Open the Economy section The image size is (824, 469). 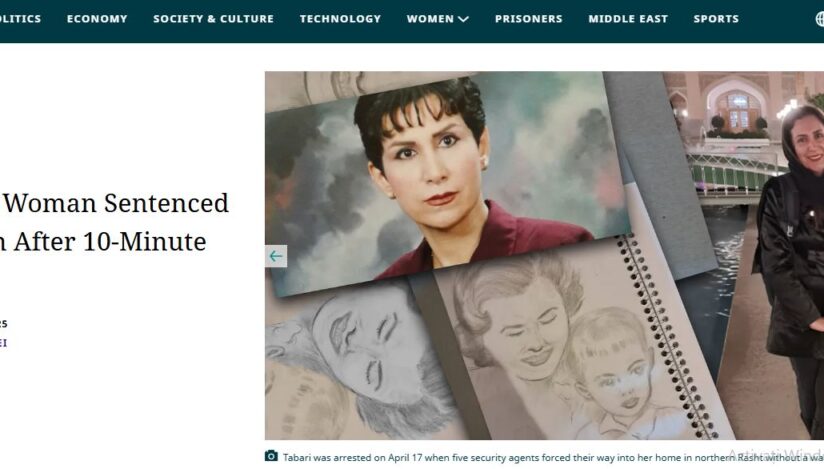(97, 19)
